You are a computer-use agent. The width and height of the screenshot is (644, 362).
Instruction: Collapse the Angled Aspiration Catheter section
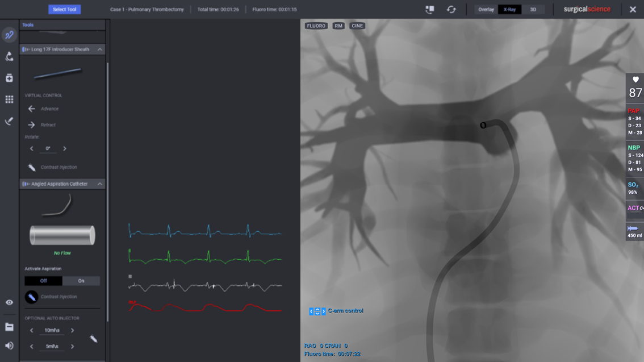(100, 184)
